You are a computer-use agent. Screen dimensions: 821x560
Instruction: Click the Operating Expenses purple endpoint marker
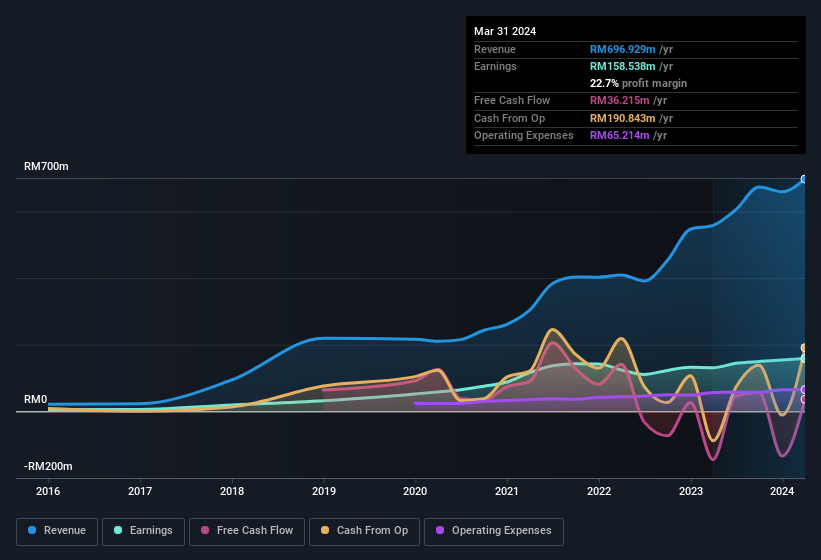click(x=804, y=389)
